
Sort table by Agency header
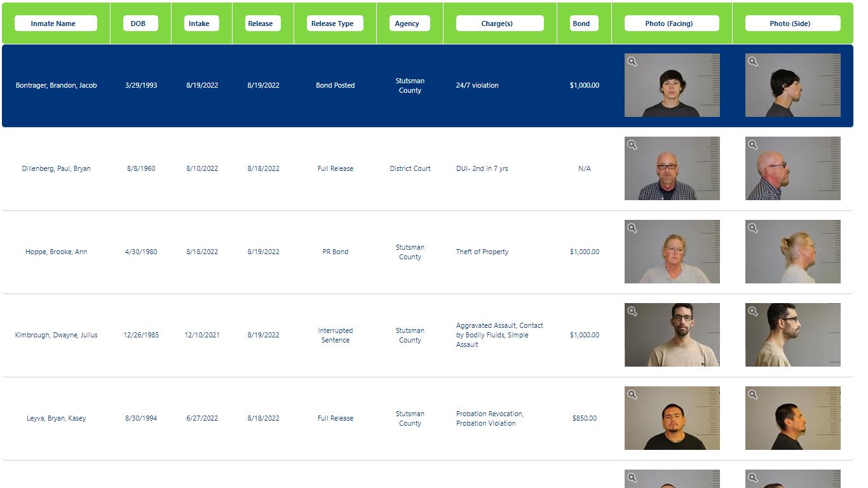point(410,24)
